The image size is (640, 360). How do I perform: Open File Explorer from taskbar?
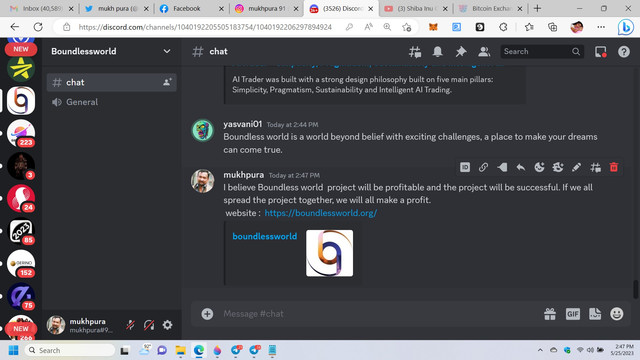coord(180,350)
